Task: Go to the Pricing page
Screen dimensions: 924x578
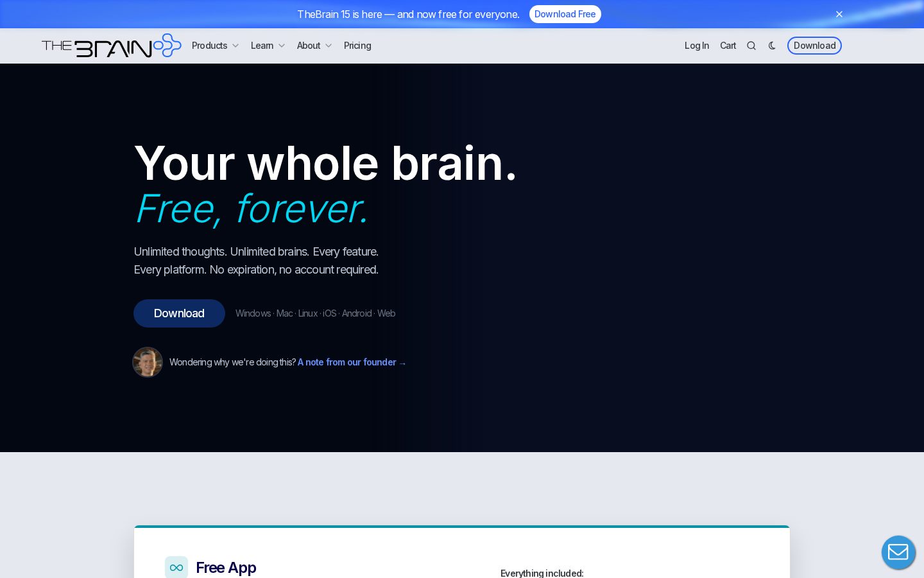Action: pos(357,46)
